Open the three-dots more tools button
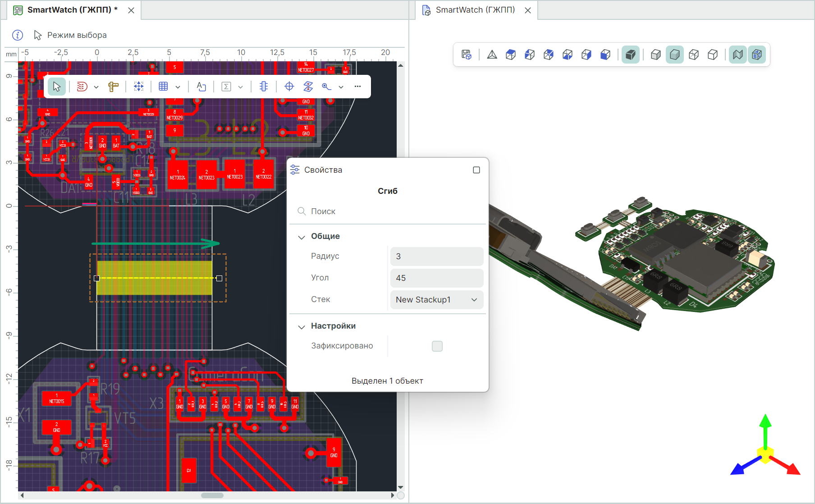This screenshot has width=815, height=504. [x=357, y=87]
